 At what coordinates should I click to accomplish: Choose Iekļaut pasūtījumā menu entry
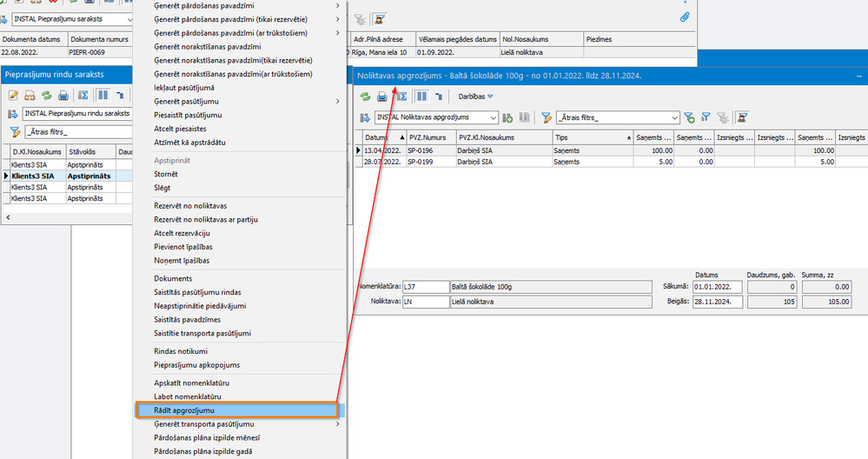(184, 88)
